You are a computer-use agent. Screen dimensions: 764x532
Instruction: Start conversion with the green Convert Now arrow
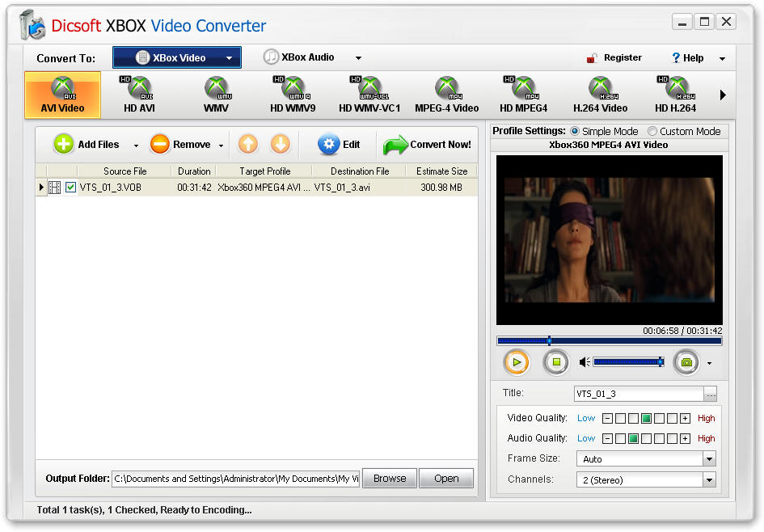coord(395,146)
